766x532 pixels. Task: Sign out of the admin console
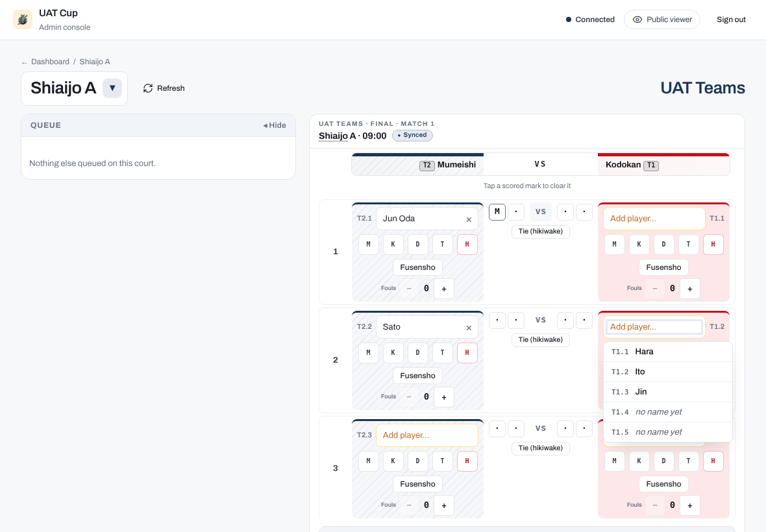[x=731, y=19]
